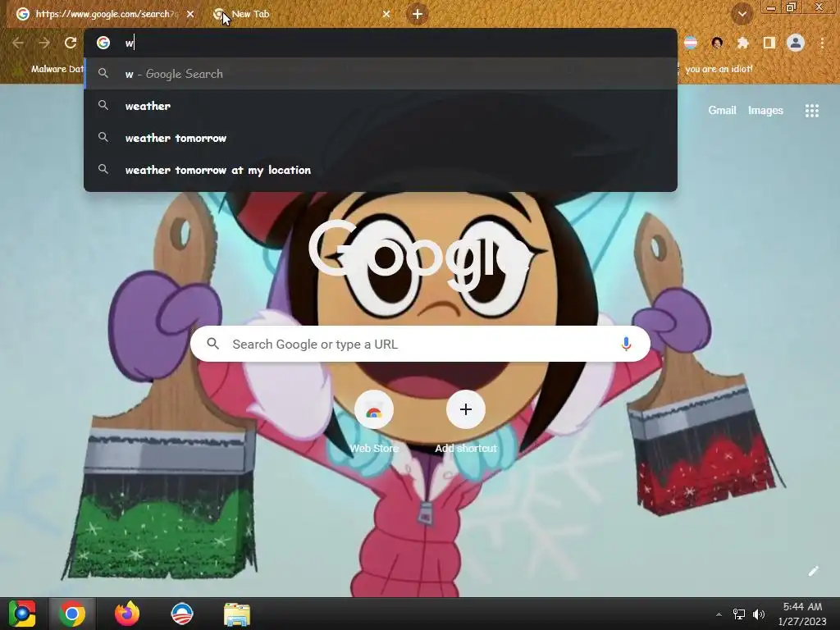Pick the 'weather tomorrow' suggestion
The image size is (840, 630).
coord(381,138)
